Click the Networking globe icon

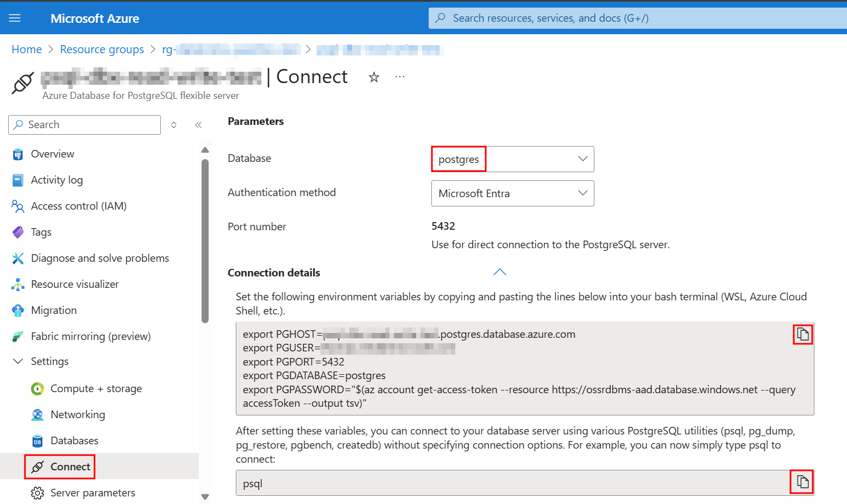37,415
